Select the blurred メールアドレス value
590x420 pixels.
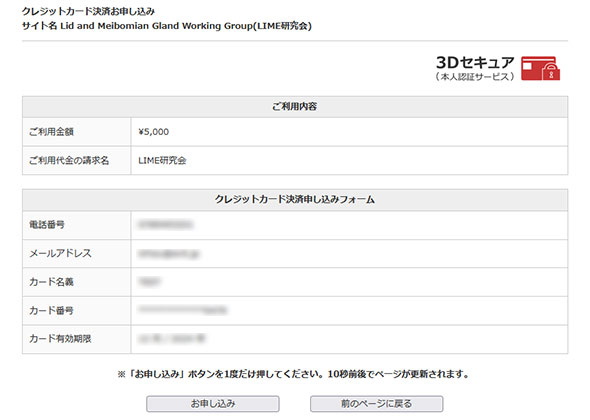tap(169, 254)
